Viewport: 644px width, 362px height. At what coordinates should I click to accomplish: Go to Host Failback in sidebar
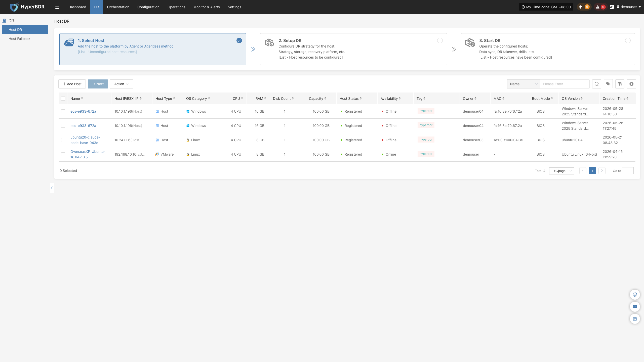click(x=19, y=39)
